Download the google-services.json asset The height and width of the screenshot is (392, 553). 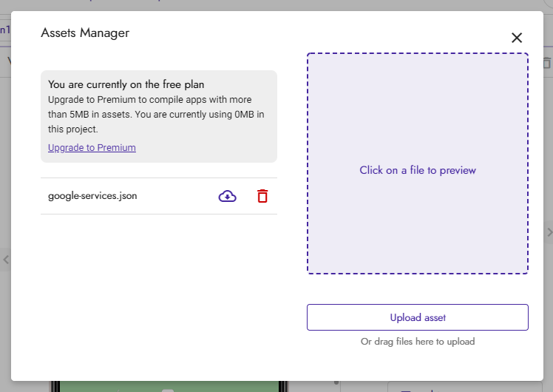pos(228,196)
